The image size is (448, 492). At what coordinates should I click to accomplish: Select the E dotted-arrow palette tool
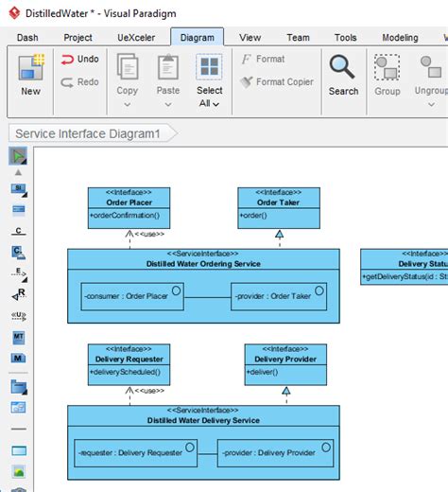click(x=19, y=273)
